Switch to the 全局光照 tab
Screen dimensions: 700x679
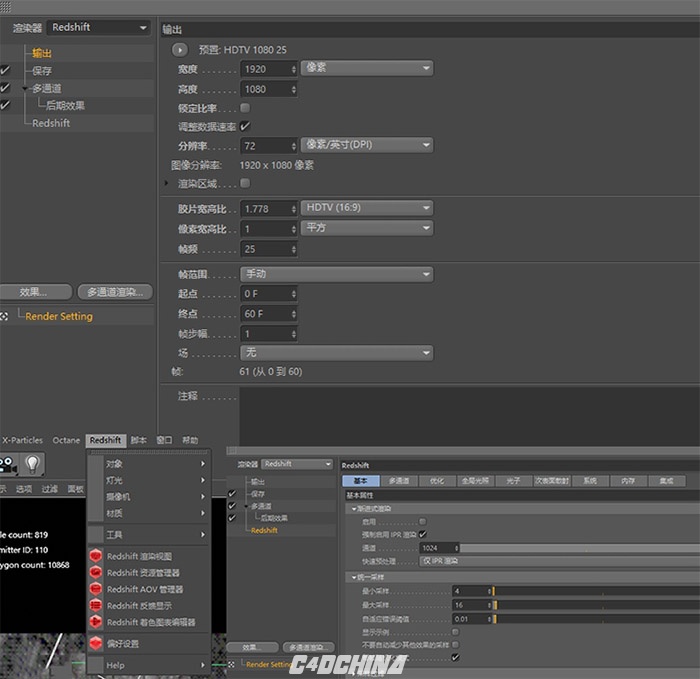(475, 481)
